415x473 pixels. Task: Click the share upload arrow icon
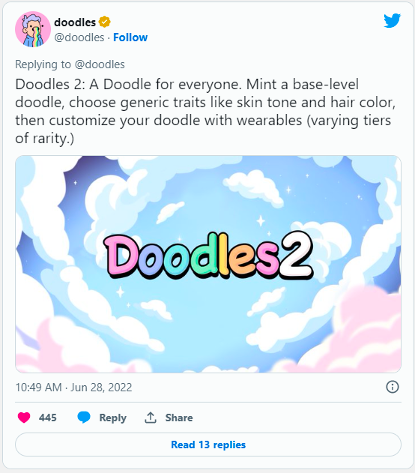pyautogui.click(x=150, y=417)
